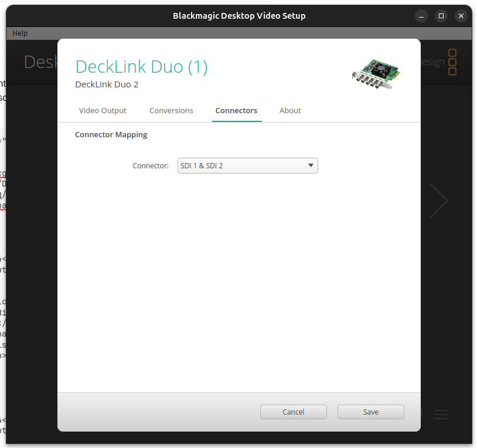Viewport: 477px width, 448px height.
Task: Close the Blackmagic Desktop Video Setup window
Action: [461, 16]
